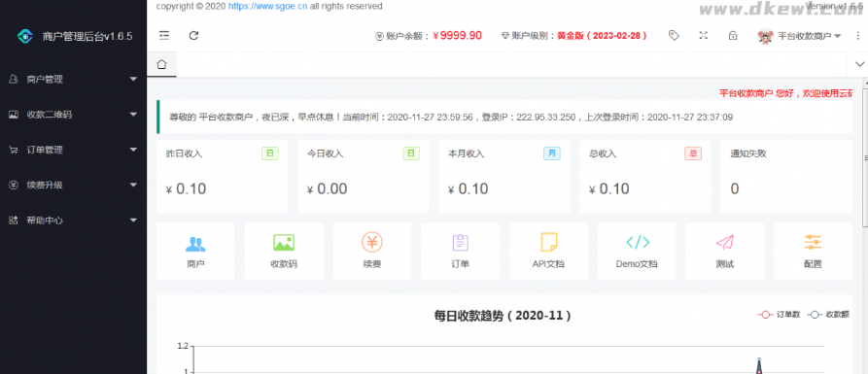
Task: Click the 续费升级 sidebar yen icon
Action: coord(14,185)
